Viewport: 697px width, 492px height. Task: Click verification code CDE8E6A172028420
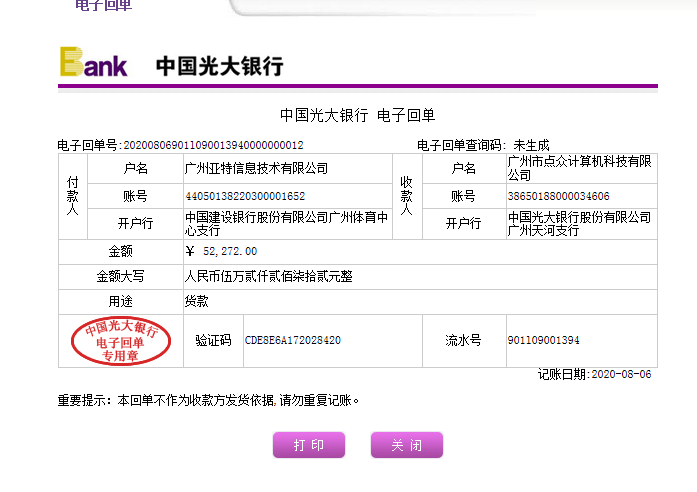(292, 340)
